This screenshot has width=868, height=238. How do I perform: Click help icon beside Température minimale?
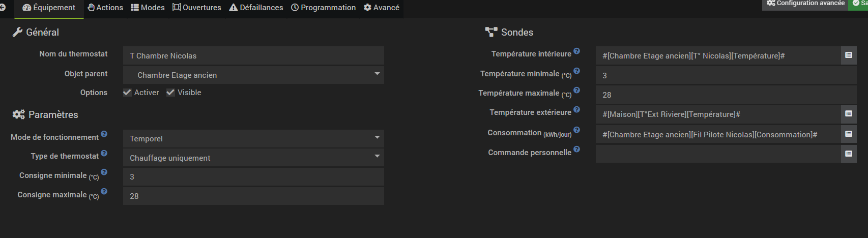click(x=576, y=71)
